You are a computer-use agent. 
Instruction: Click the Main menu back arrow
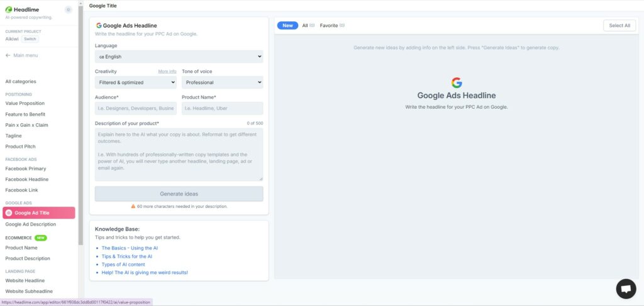click(8, 55)
